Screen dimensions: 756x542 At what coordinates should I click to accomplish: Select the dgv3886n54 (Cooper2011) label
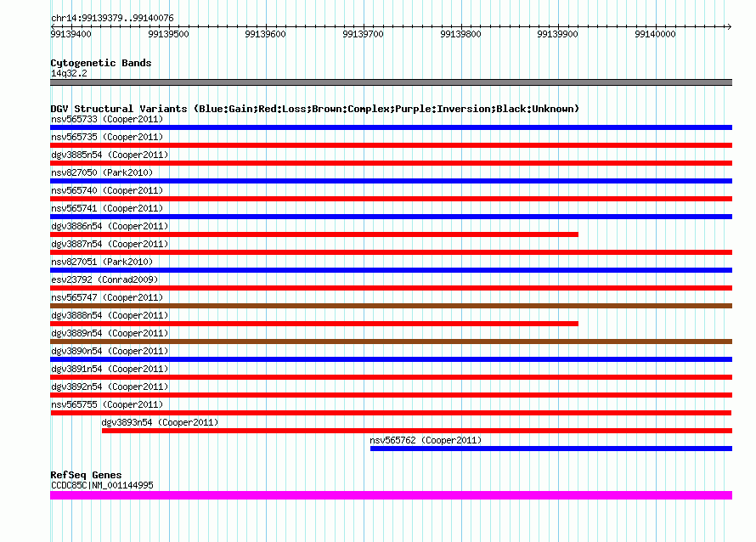click(110, 226)
